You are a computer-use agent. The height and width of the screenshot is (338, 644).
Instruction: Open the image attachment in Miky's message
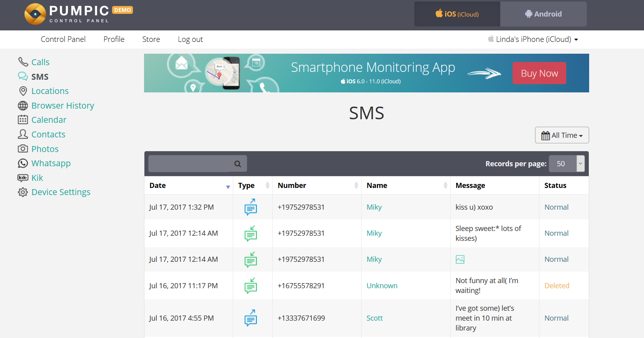[x=460, y=259]
